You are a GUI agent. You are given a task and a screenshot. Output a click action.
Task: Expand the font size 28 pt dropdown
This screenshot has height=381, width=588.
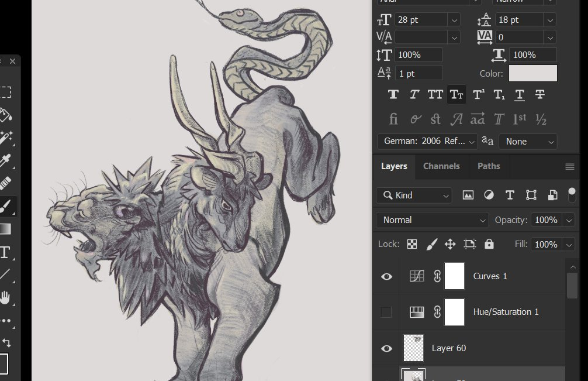click(x=455, y=20)
